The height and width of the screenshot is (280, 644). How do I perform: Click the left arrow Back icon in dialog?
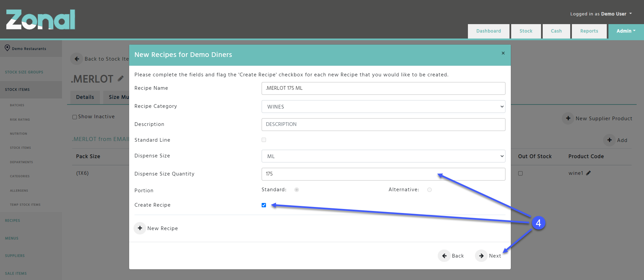coord(444,256)
